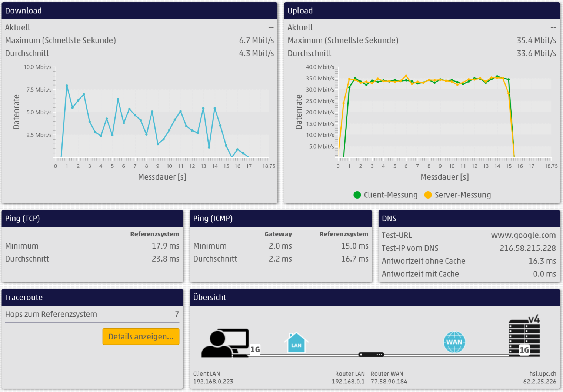Select the Ping (TCP) panel header
Screen dimensions: 563x392
[x=92, y=219]
